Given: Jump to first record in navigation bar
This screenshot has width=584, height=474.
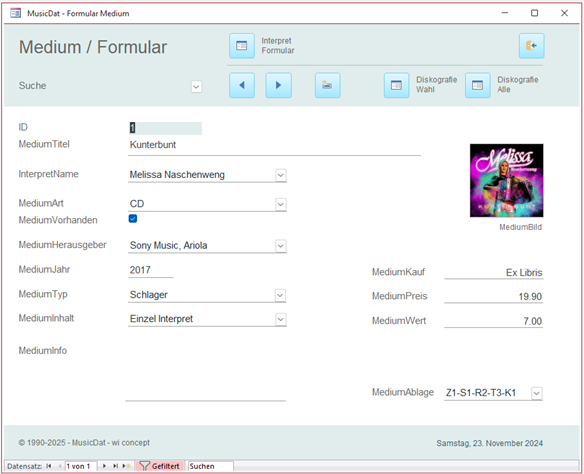Looking at the screenshot, I should (48, 466).
